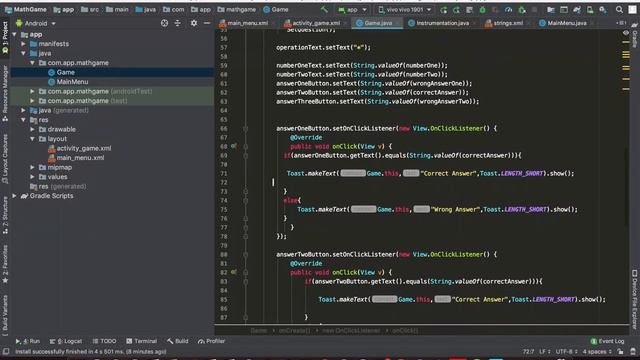The image size is (640, 360).
Task: Open the SDK Manager icon
Action: (x=603, y=9)
